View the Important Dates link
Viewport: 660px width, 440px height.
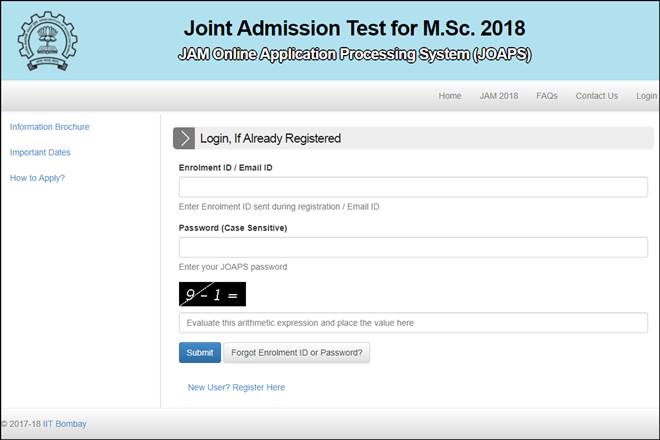point(40,153)
